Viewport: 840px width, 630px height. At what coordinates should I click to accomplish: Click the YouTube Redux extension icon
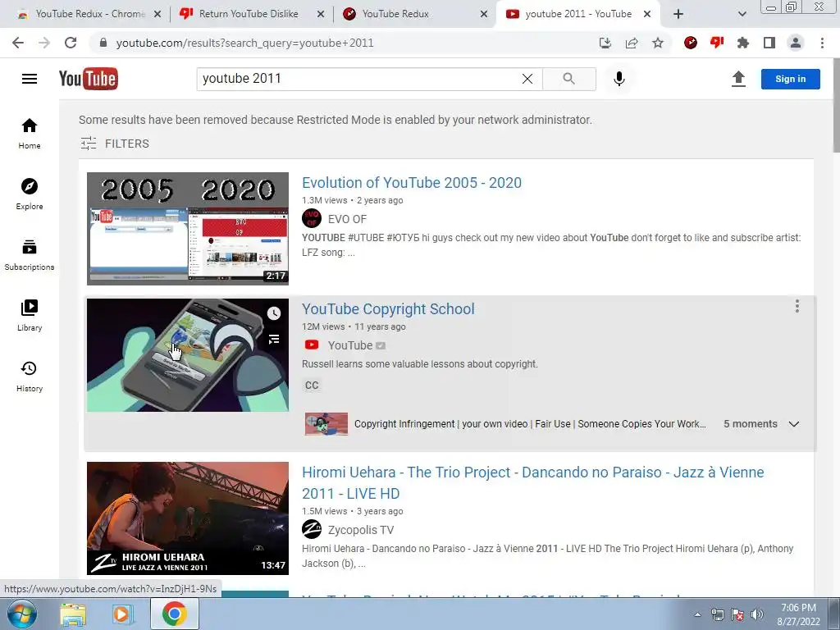tap(691, 43)
